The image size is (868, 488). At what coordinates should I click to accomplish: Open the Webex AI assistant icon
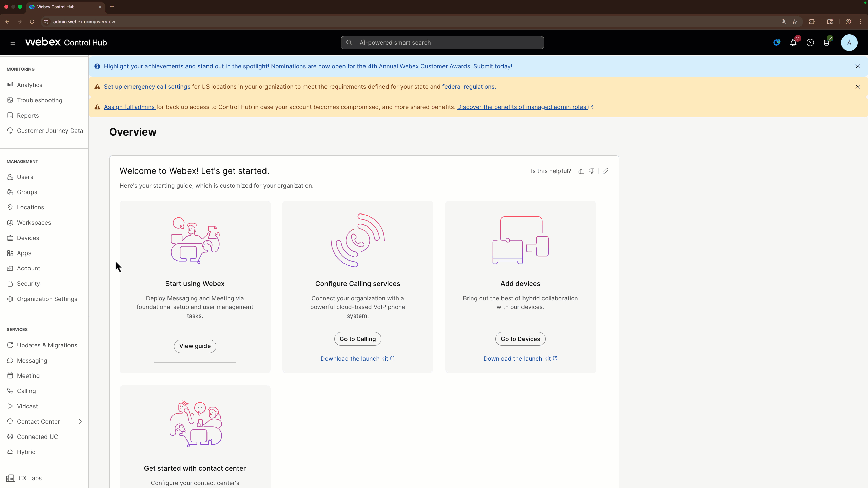(776, 43)
